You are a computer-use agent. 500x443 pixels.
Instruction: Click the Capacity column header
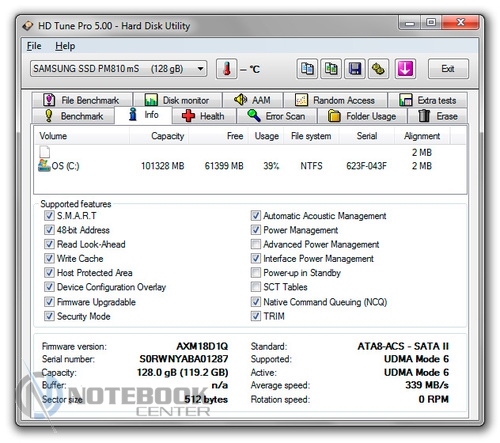(159, 136)
